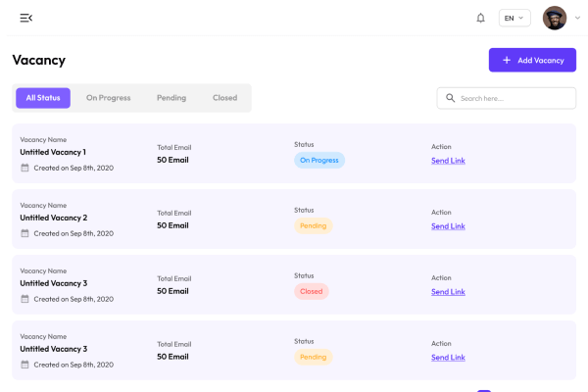
Task: Click the On Progress status badge
Action: [x=319, y=160]
